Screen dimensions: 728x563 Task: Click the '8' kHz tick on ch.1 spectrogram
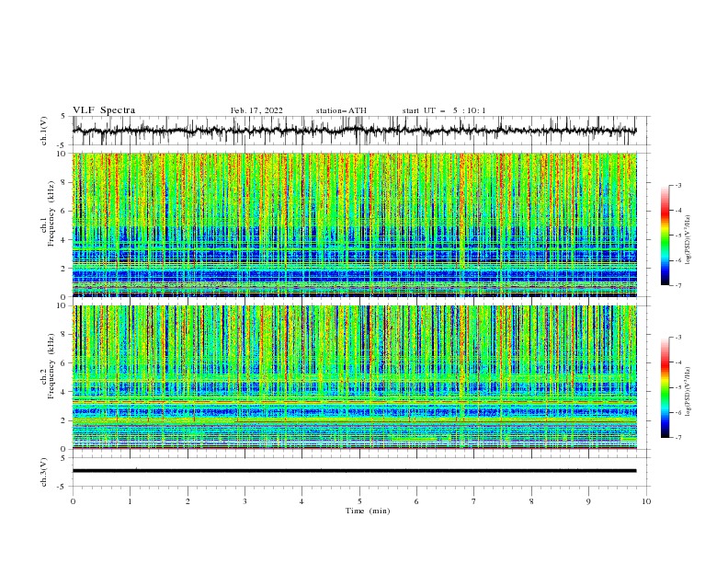(x=63, y=182)
